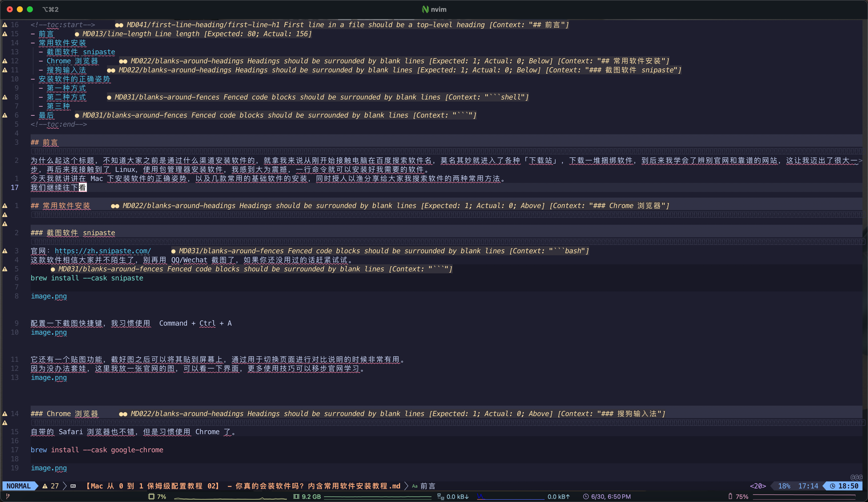Click the toc:end comment line
The width and height of the screenshot is (868, 502).
(x=59, y=124)
